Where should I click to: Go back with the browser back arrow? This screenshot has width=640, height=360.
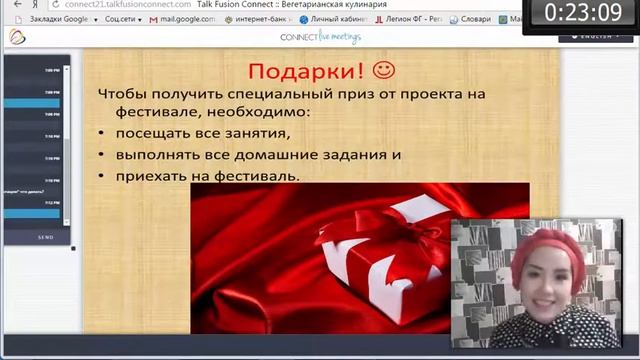18,4
